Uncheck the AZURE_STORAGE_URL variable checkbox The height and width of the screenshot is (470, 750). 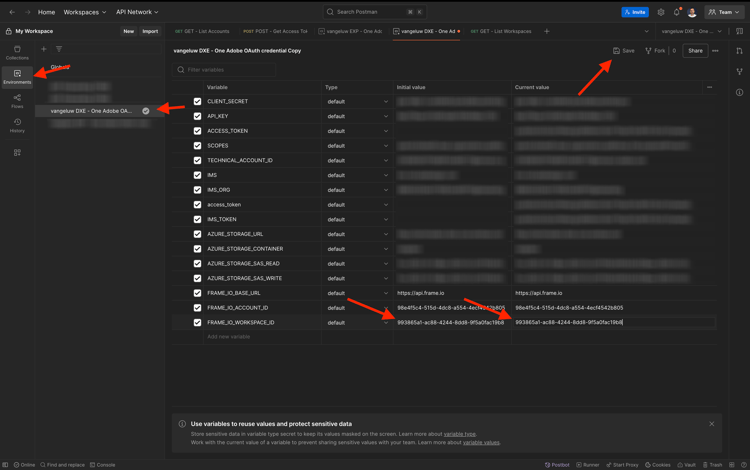[x=197, y=234]
